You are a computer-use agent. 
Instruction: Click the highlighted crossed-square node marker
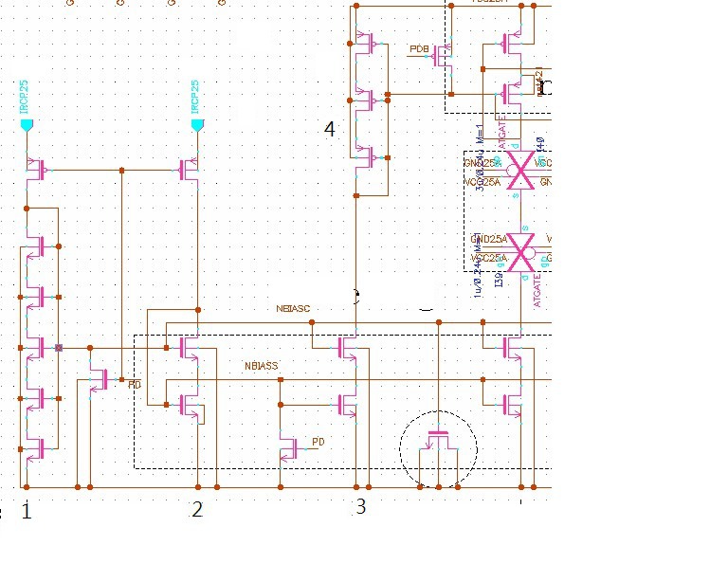pyautogui.click(x=59, y=348)
